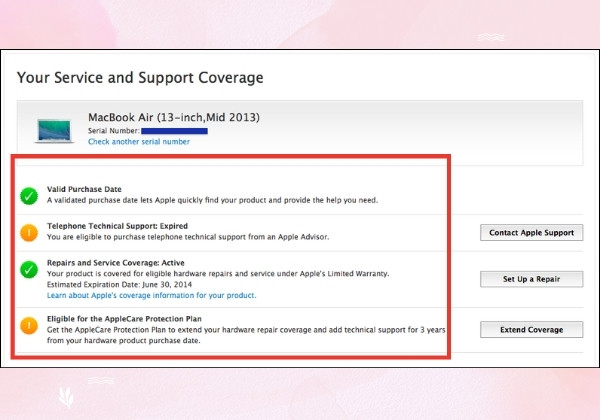Click the Your Service and Support Coverage heading
Image resolution: width=600 pixels, height=420 pixels.
pyautogui.click(x=140, y=78)
